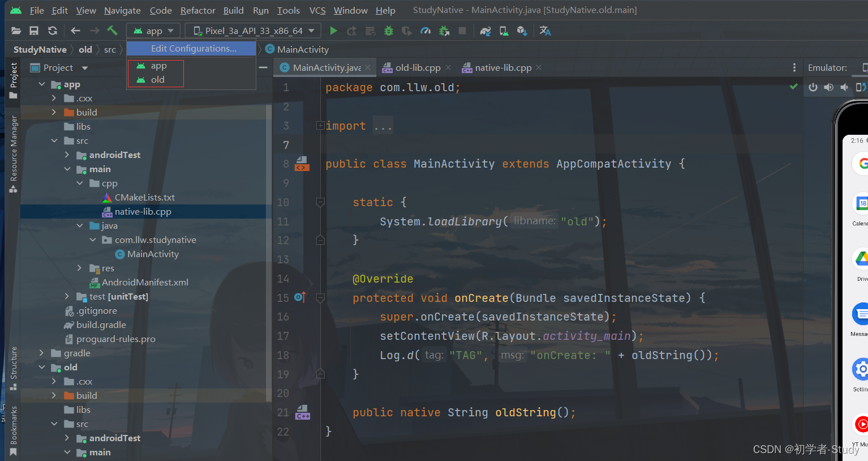868x461 pixels.
Task: Click related XML file gutter icon line 8
Action: pos(302,164)
